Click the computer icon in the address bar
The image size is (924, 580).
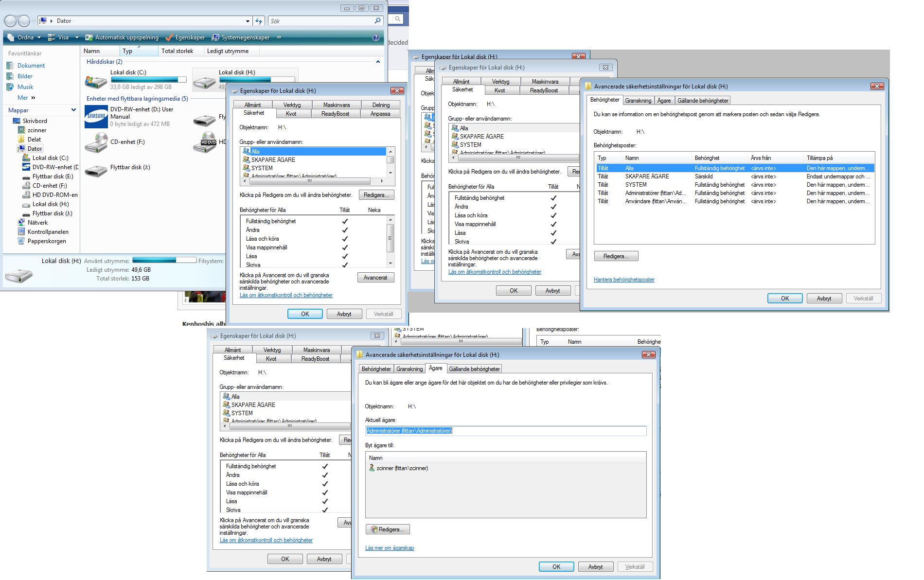(43, 21)
